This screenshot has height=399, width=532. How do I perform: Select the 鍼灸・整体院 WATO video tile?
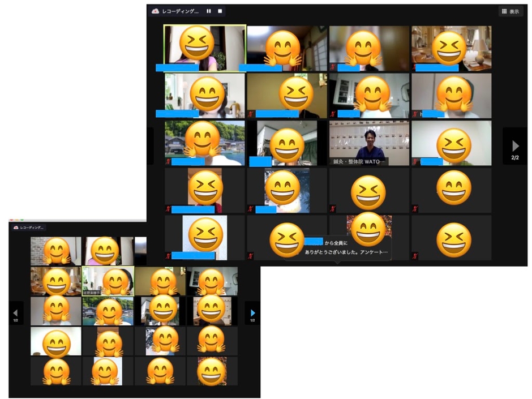point(369,143)
